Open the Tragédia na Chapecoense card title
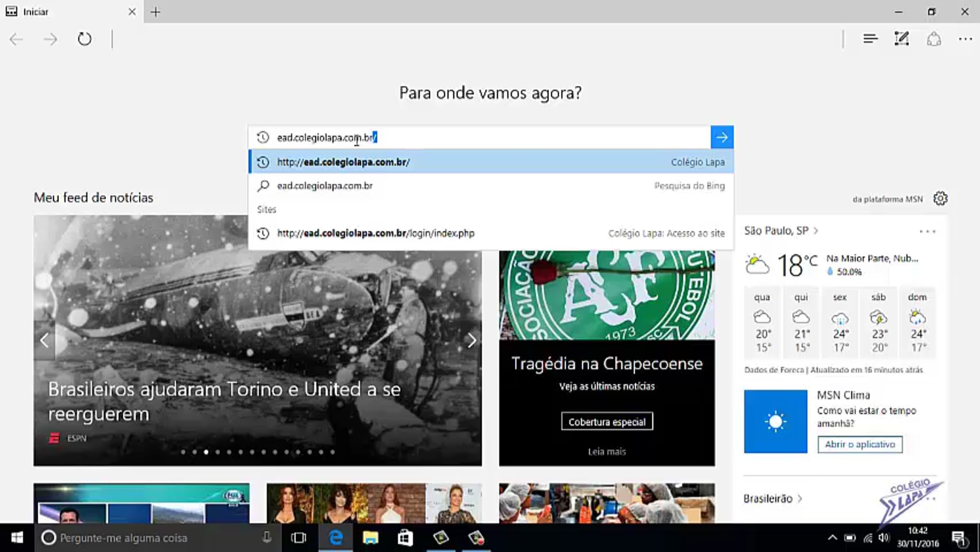Image resolution: width=980 pixels, height=552 pixels. click(x=607, y=363)
